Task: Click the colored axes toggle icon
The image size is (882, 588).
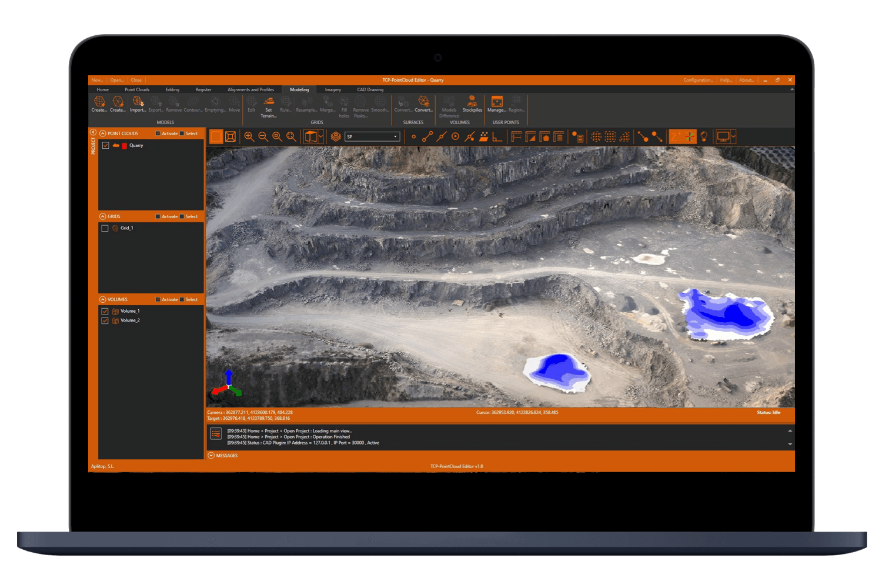Action: 690,136
